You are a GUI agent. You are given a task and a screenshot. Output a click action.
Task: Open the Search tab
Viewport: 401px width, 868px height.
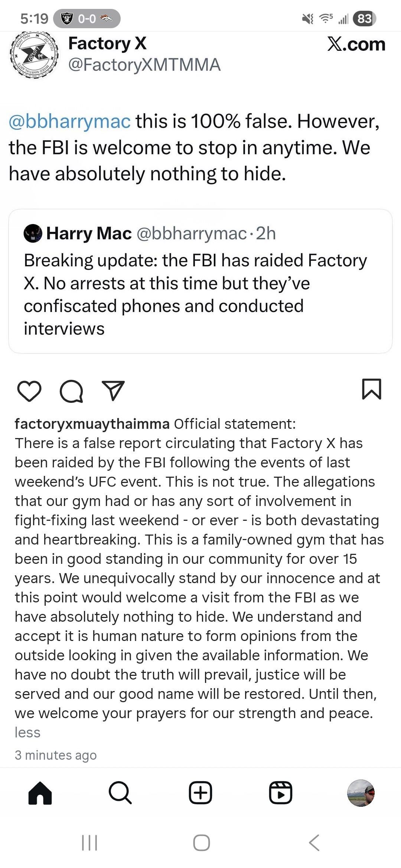(120, 793)
